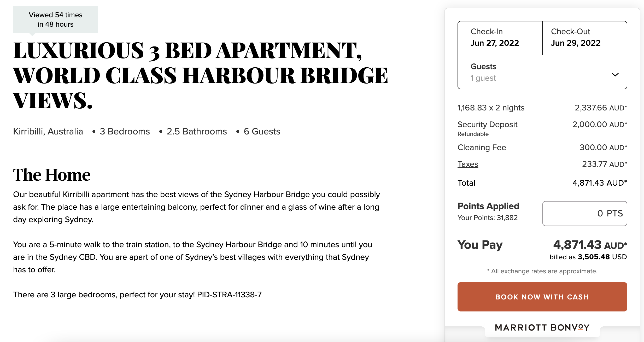Expand the Guests dropdown chevron
The width and height of the screenshot is (644, 342).
[615, 75]
